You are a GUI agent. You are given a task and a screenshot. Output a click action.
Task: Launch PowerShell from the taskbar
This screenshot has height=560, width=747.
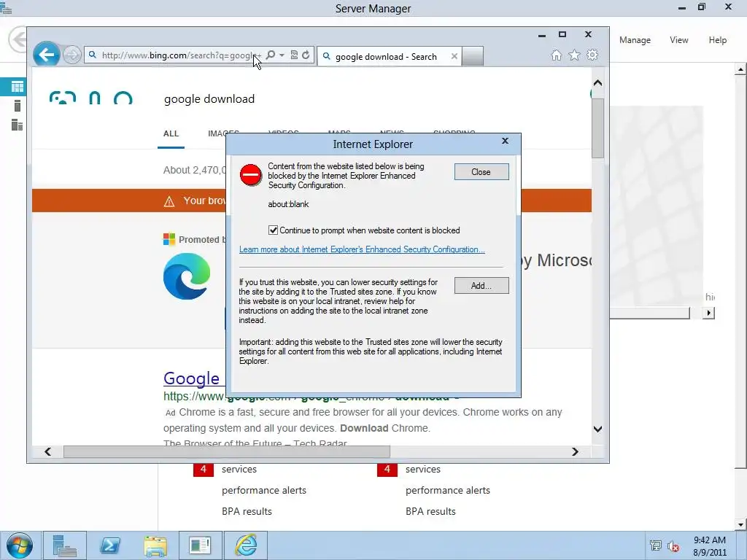point(110,545)
